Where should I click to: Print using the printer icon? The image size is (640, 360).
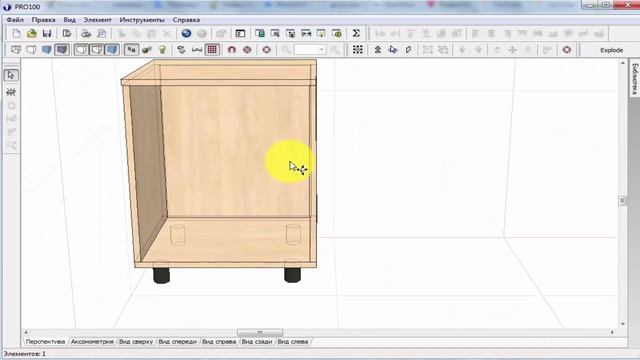86,33
